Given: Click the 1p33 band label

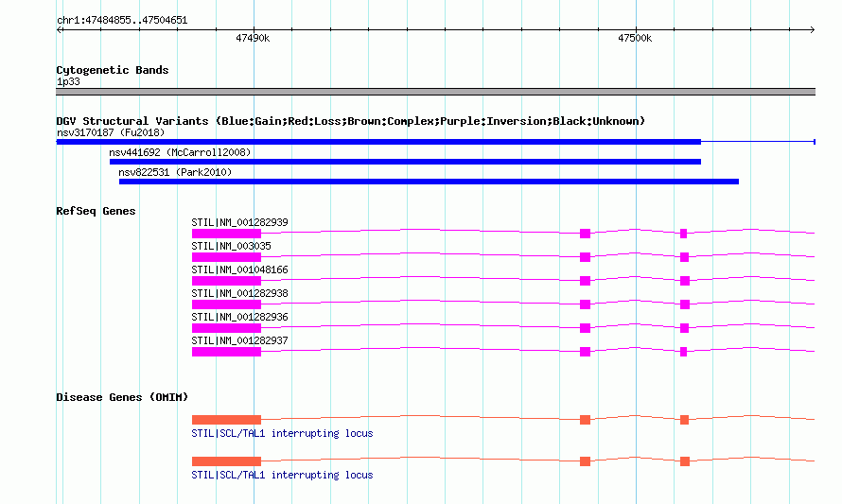Looking at the screenshot, I should coord(68,81).
